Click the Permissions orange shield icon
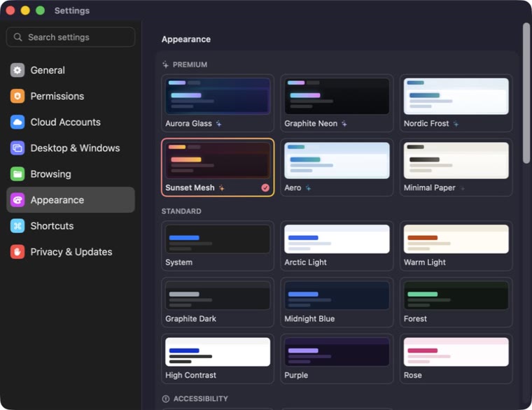This screenshot has height=410, width=532. click(x=17, y=96)
